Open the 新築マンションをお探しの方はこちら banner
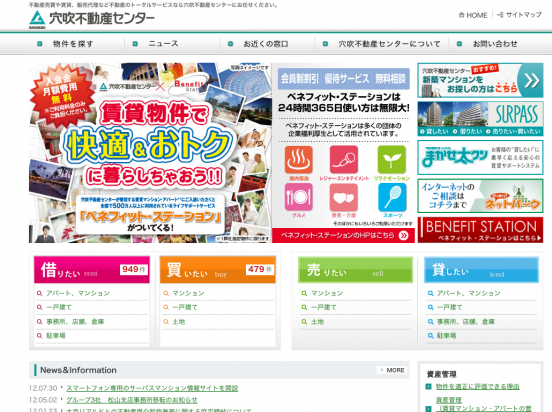 coord(480,80)
